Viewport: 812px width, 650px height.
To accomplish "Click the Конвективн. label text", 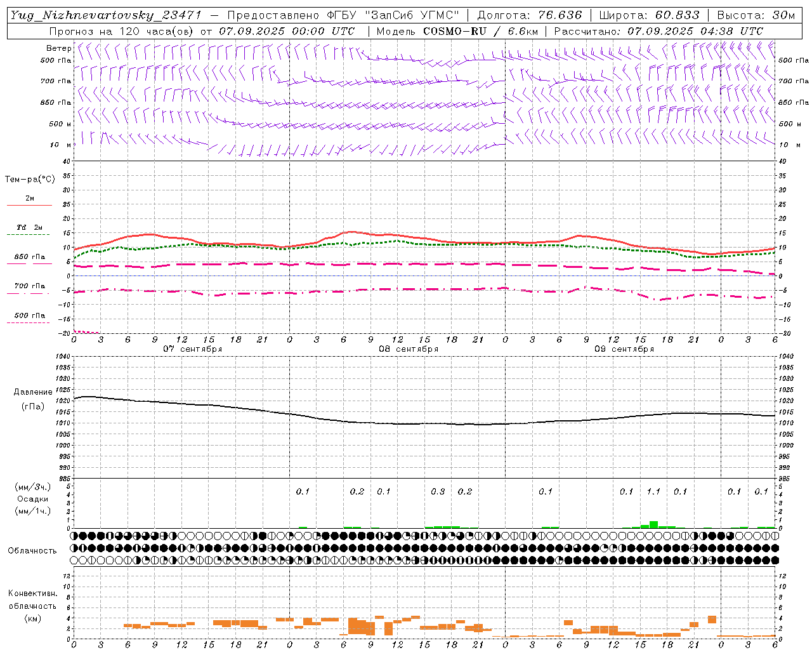I will (32, 594).
